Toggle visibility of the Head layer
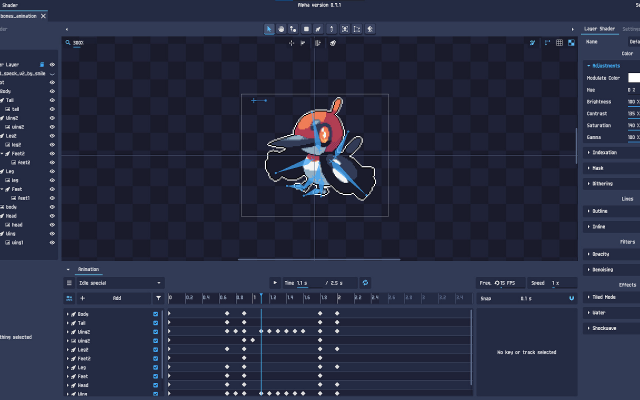 tap(52, 216)
